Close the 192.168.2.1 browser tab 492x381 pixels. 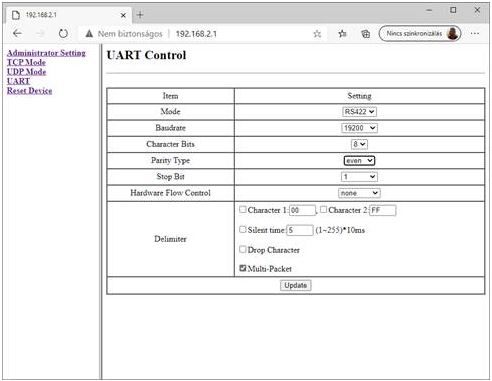point(123,15)
